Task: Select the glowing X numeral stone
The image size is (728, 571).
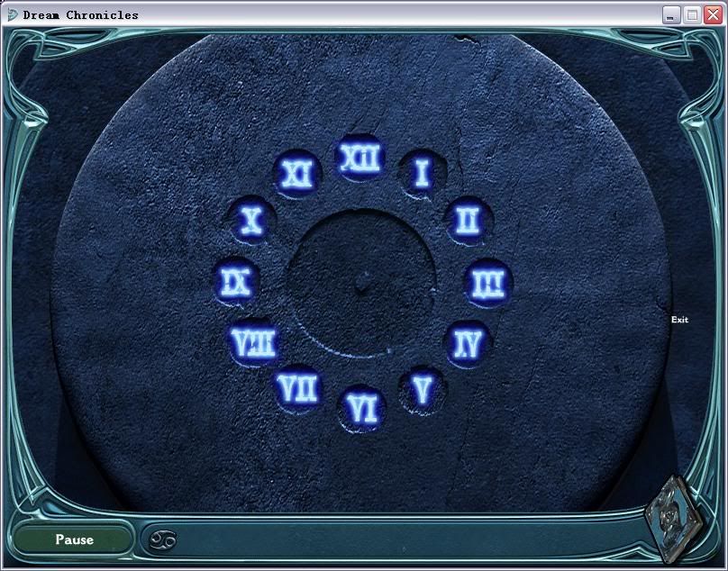Action: (252, 221)
